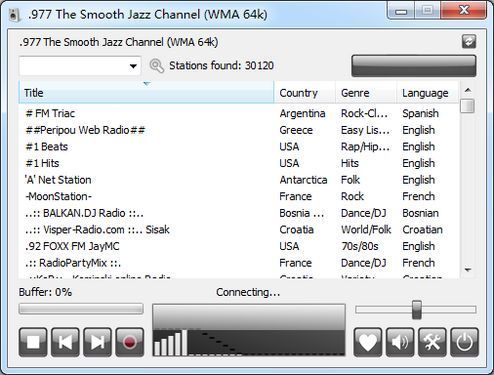Click the Title column header
This screenshot has width=494, height=375.
click(x=146, y=93)
